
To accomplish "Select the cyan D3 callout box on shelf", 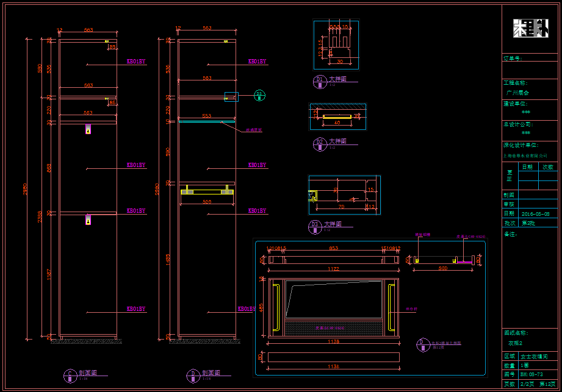I will click(231, 96).
